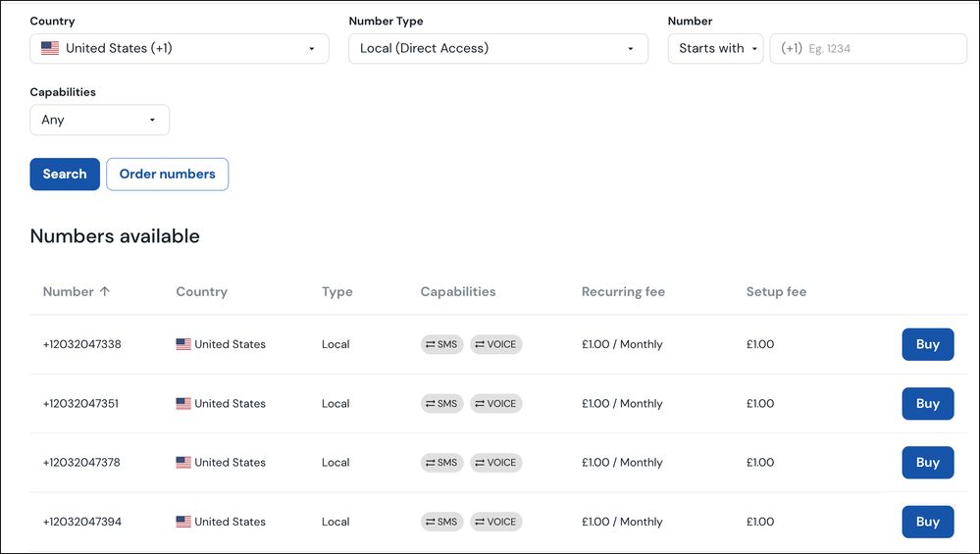The image size is (980, 554).
Task: Buy number +12032047338
Action: coord(927,344)
